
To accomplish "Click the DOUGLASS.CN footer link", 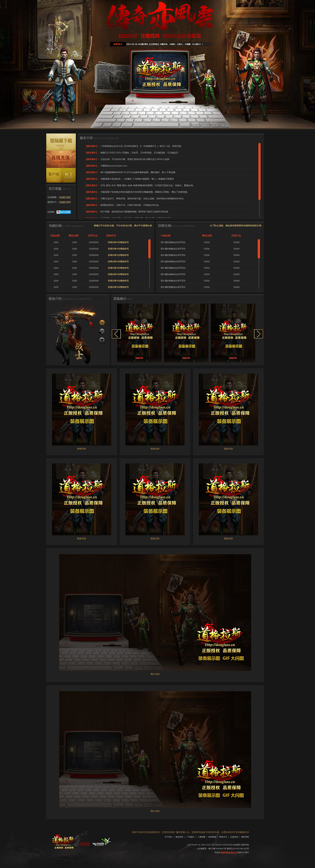I will click(x=228, y=852).
